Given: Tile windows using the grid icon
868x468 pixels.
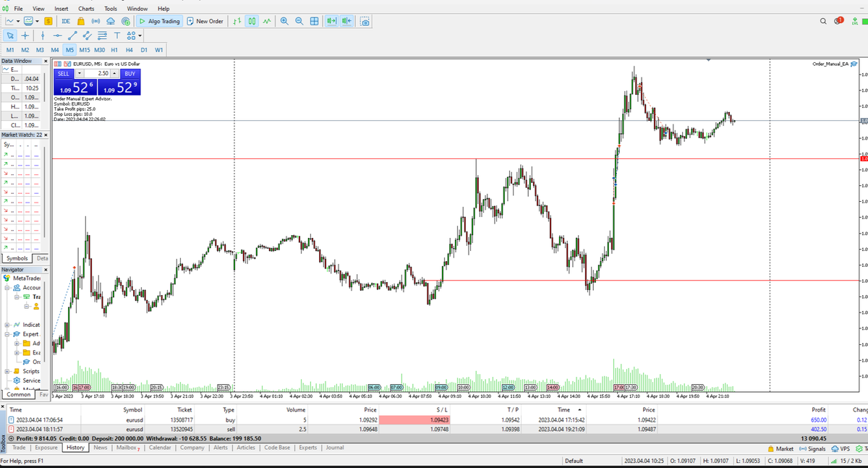Looking at the screenshot, I should tap(315, 21).
